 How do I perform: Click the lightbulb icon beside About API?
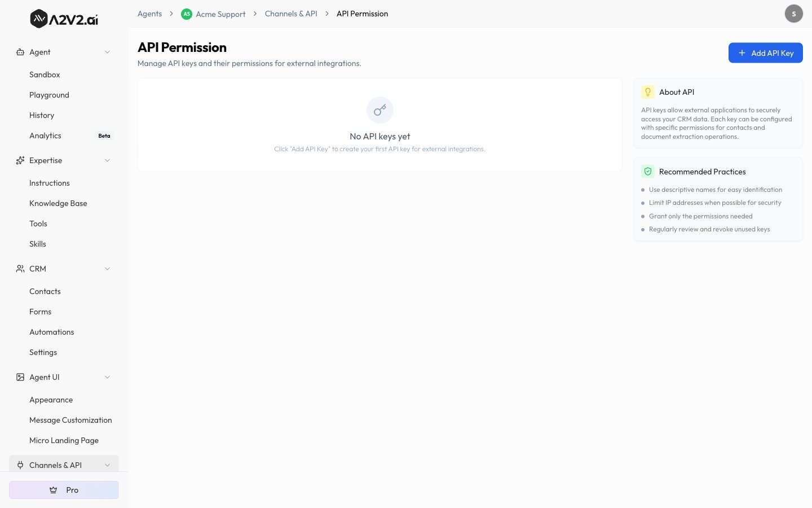click(x=648, y=92)
